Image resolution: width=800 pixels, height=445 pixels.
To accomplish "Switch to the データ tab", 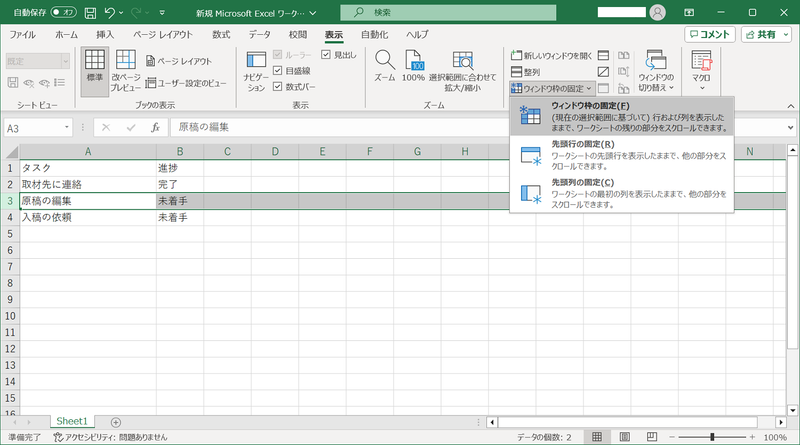I will [x=260, y=35].
